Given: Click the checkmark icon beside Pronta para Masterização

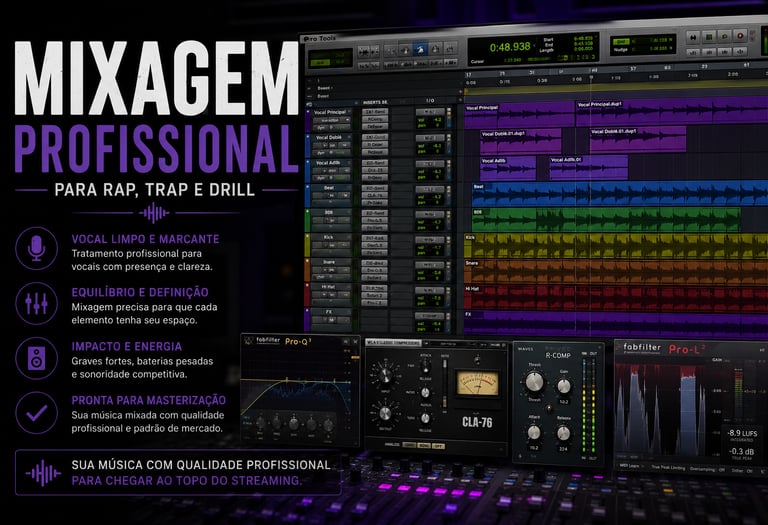Looking at the screenshot, I should coord(36,413).
